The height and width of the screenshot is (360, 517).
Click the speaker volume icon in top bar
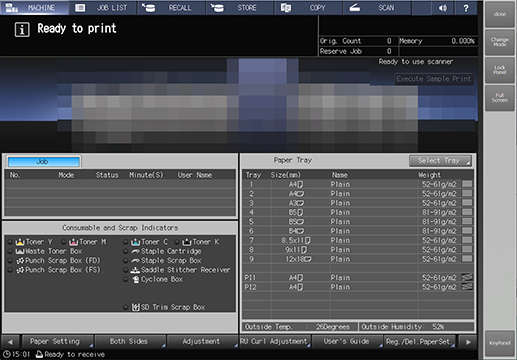443,8
